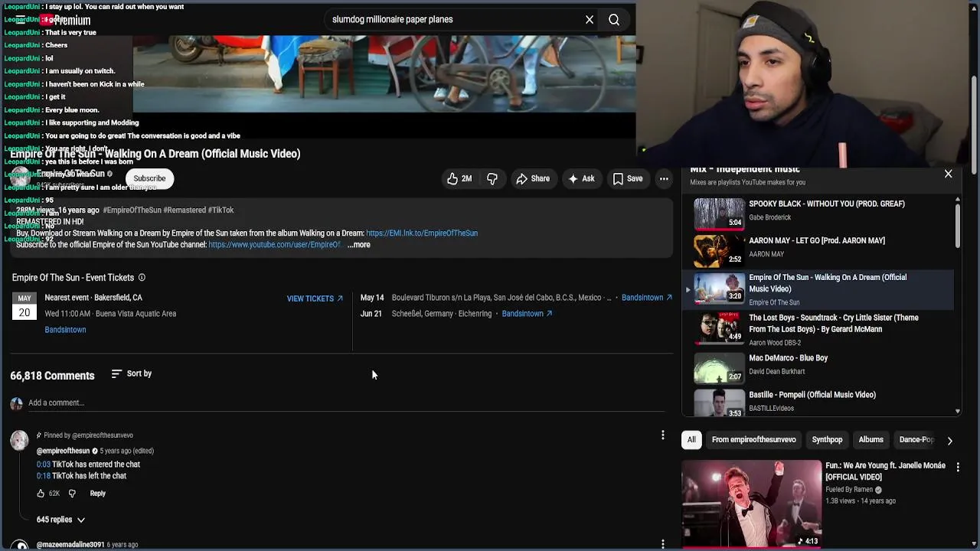Like the video with thumbs up 2M
The width and height of the screenshot is (980, 551).
point(459,178)
